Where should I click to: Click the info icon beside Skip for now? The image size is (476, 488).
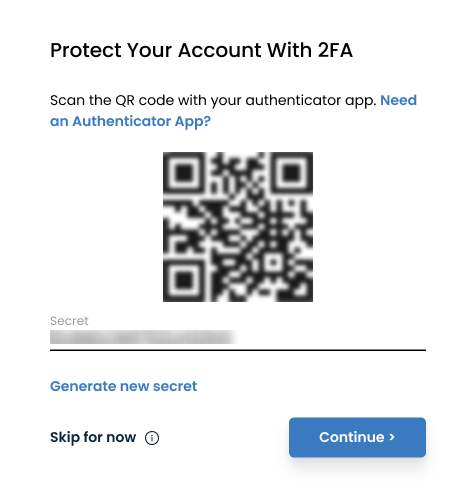pos(152,438)
